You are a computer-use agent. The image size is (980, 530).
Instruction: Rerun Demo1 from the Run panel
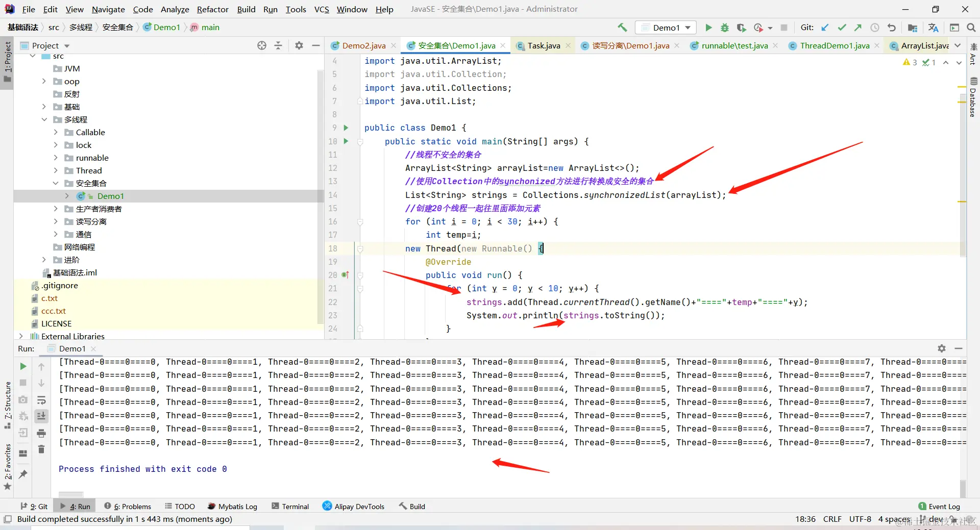[23, 366]
